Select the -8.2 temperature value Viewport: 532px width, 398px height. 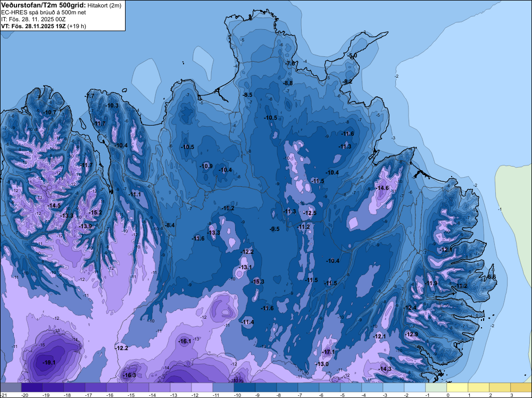[347, 81]
